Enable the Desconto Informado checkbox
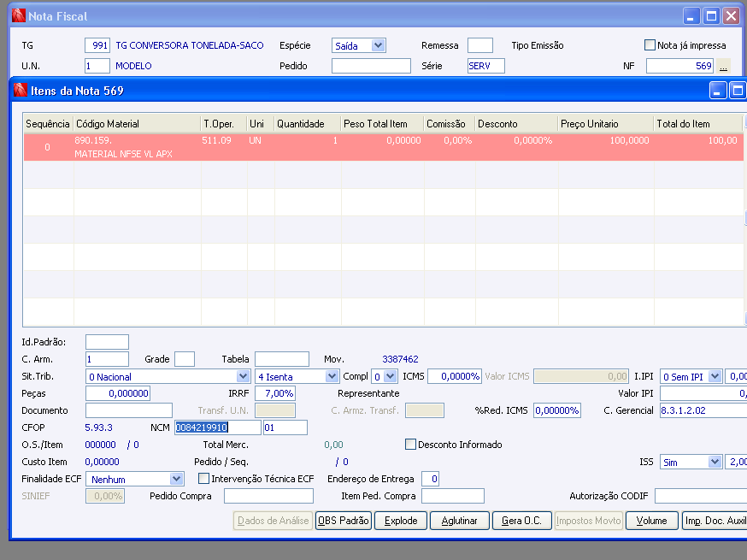 tap(410, 445)
